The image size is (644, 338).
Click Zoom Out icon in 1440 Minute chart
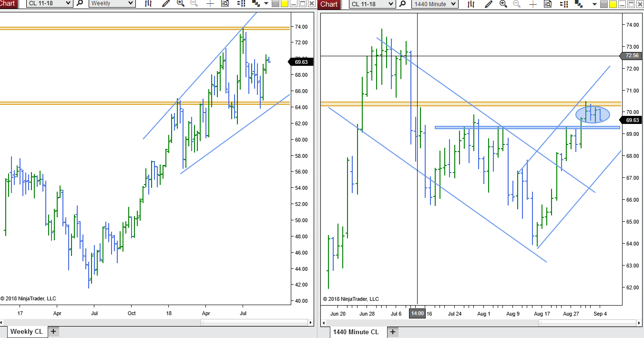pyautogui.click(x=517, y=4)
